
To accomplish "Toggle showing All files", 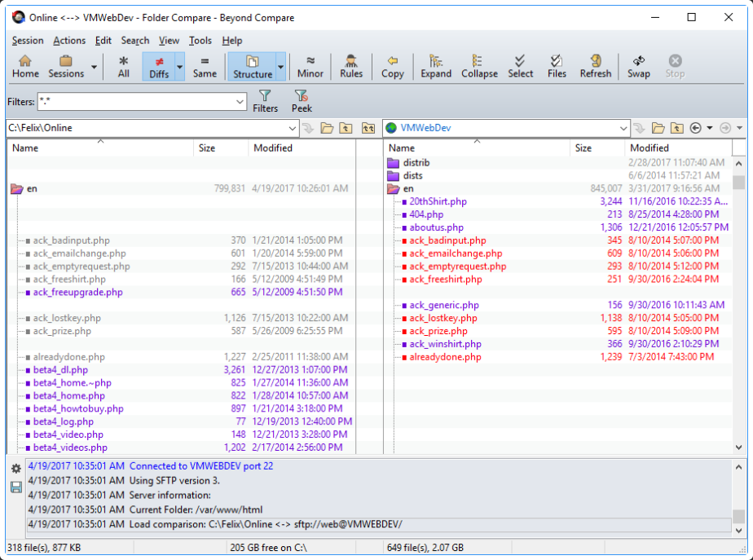I will pos(123,66).
